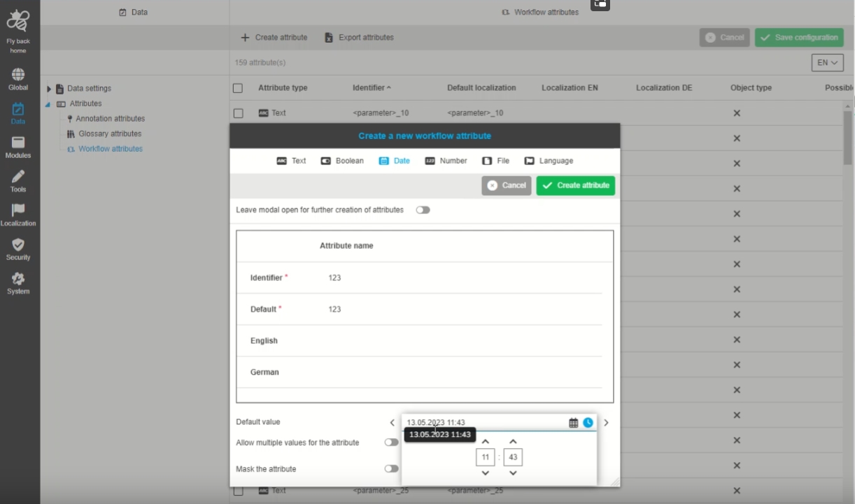Click the Create attribute green button in modal
The height and width of the screenshot is (504, 855).
click(x=576, y=185)
